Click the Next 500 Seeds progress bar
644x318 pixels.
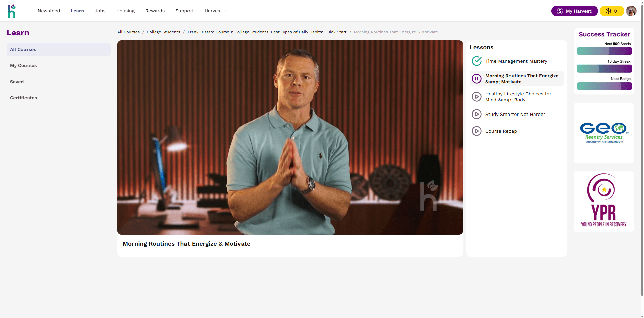[x=604, y=51]
